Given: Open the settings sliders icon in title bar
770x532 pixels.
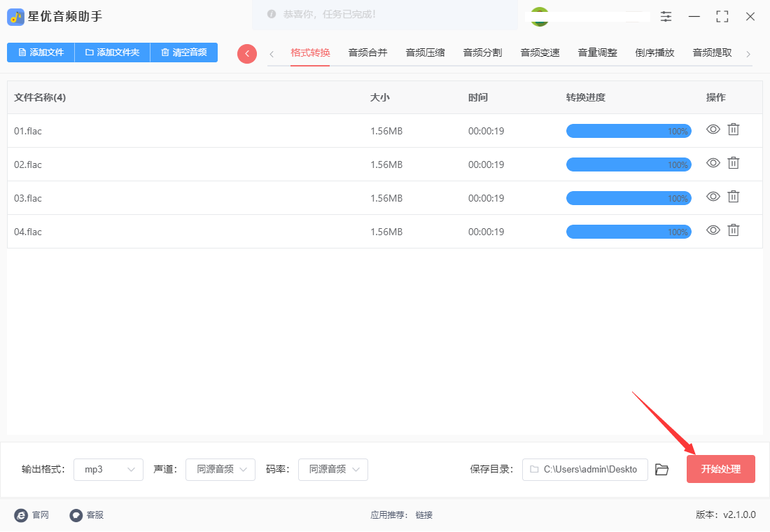Looking at the screenshot, I should tap(666, 16).
